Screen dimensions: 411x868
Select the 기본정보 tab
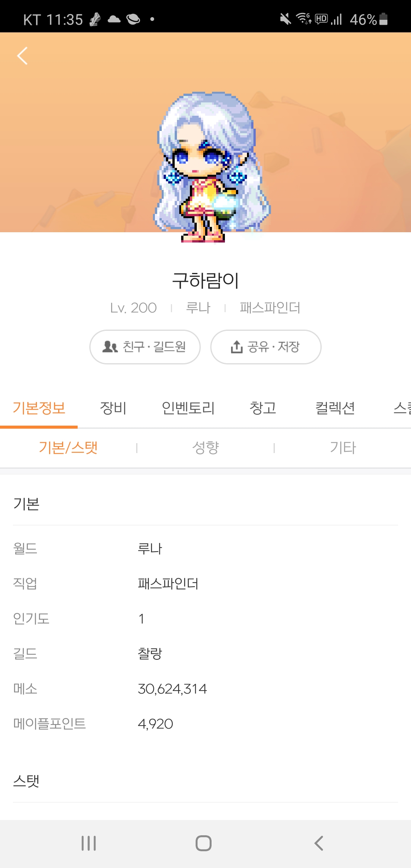click(39, 408)
